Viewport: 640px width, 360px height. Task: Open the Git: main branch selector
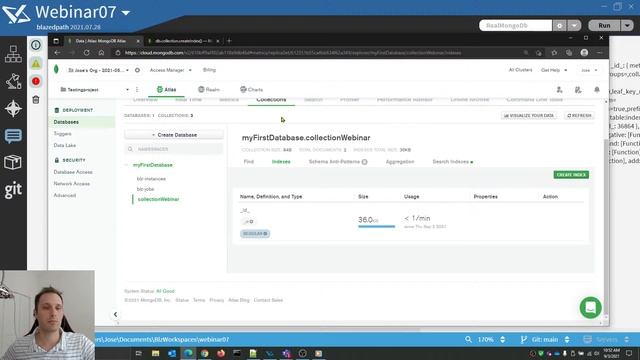545,339
